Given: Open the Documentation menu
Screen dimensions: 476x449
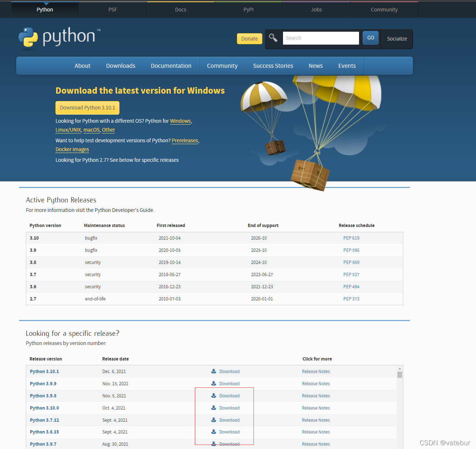Looking at the screenshot, I should pyautogui.click(x=171, y=66).
